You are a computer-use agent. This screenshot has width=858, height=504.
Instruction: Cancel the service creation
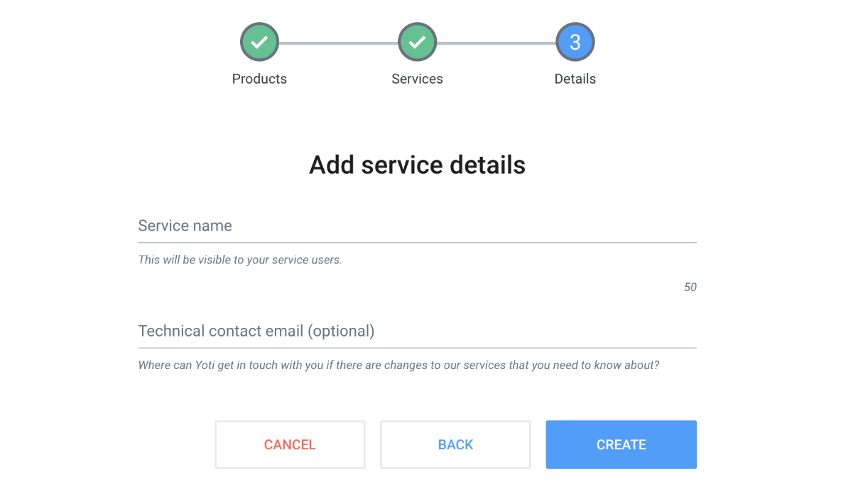(x=290, y=444)
